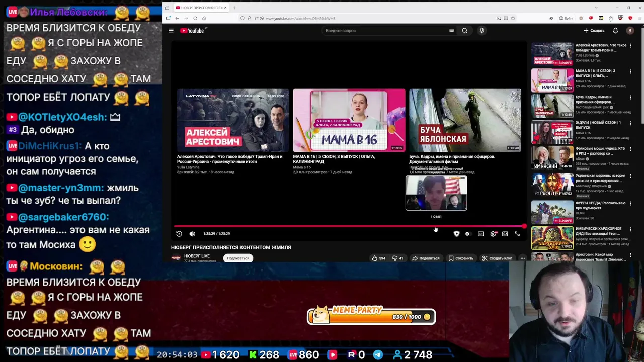Go back with the browser back arrow

(x=177, y=18)
